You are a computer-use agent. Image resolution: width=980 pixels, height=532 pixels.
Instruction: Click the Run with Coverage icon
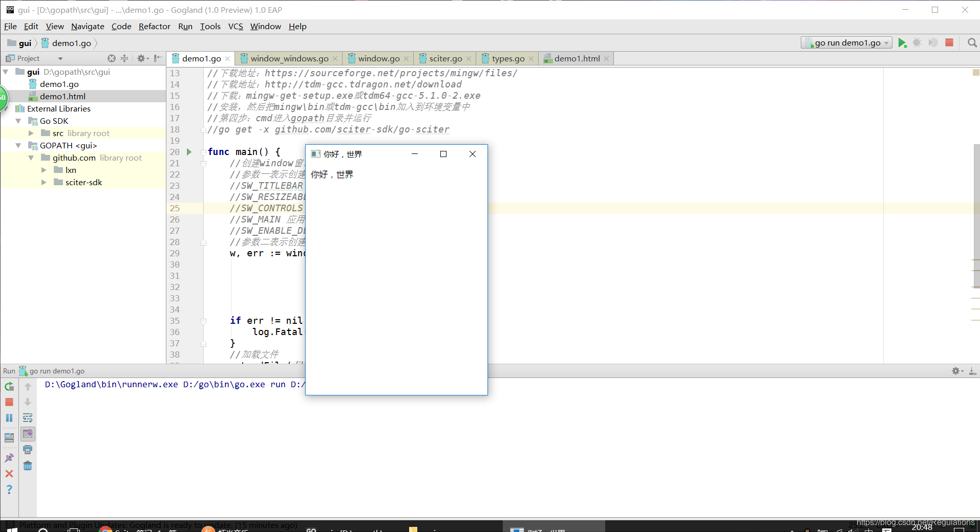pos(933,43)
